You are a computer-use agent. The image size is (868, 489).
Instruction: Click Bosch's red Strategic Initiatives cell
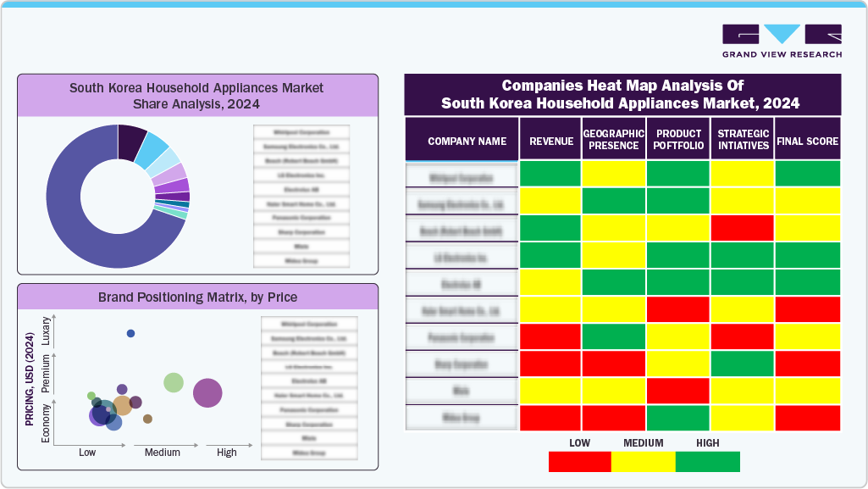coord(742,229)
